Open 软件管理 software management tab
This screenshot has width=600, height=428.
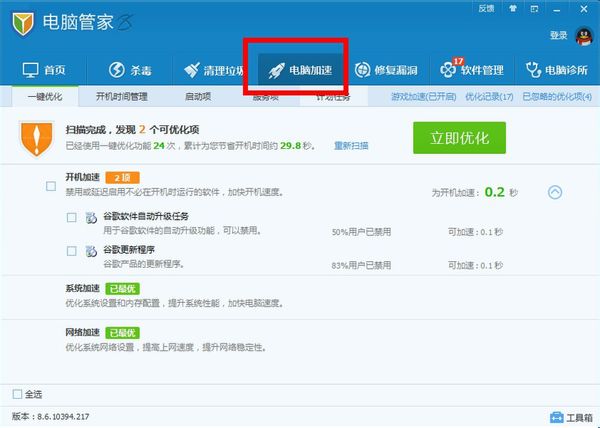click(x=472, y=70)
